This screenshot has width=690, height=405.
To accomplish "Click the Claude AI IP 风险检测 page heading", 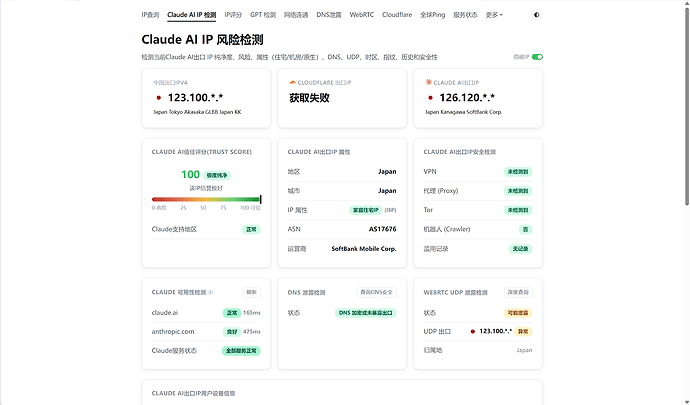I will coord(202,40).
